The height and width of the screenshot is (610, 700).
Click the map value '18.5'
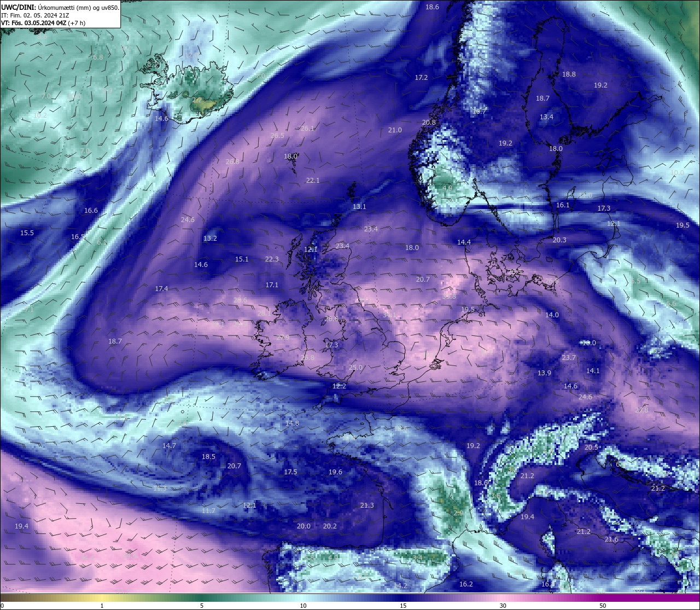[208, 456]
